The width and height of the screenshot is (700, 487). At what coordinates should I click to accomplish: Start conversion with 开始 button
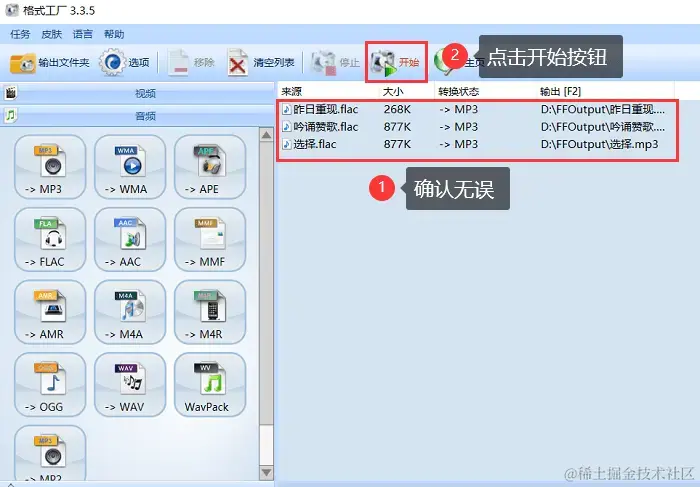pos(396,62)
